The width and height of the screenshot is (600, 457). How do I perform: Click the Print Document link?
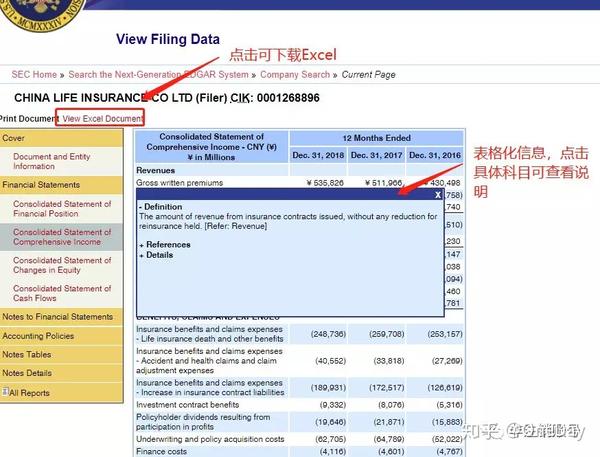pos(28,119)
